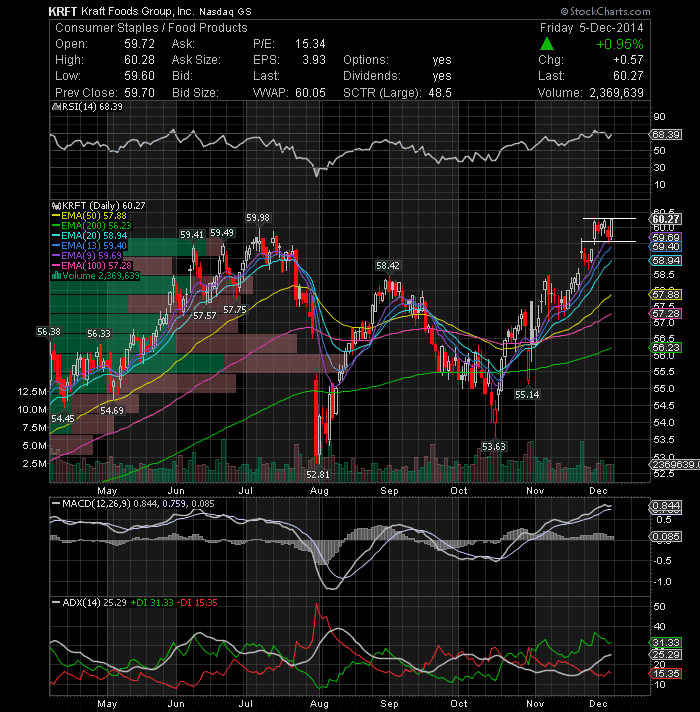This screenshot has height=712, width=700.
Task: Click the green 31.33 tag on ADX axis
Action: pyautogui.click(x=666, y=643)
